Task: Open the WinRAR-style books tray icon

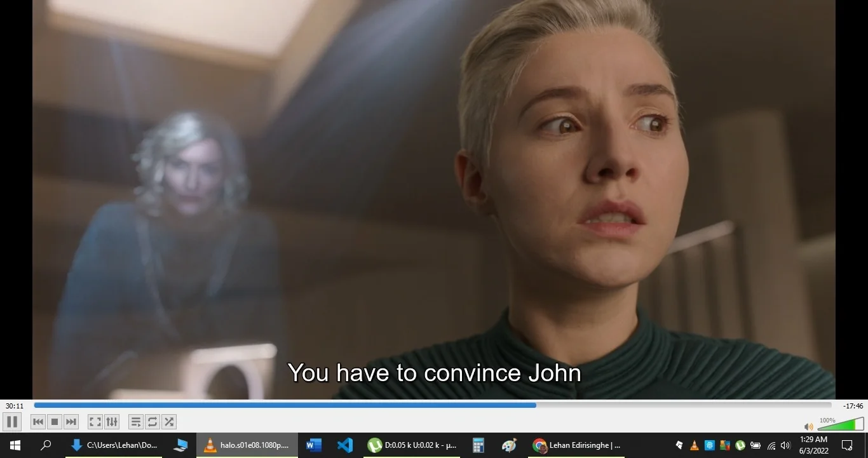Action: click(725, 445)
